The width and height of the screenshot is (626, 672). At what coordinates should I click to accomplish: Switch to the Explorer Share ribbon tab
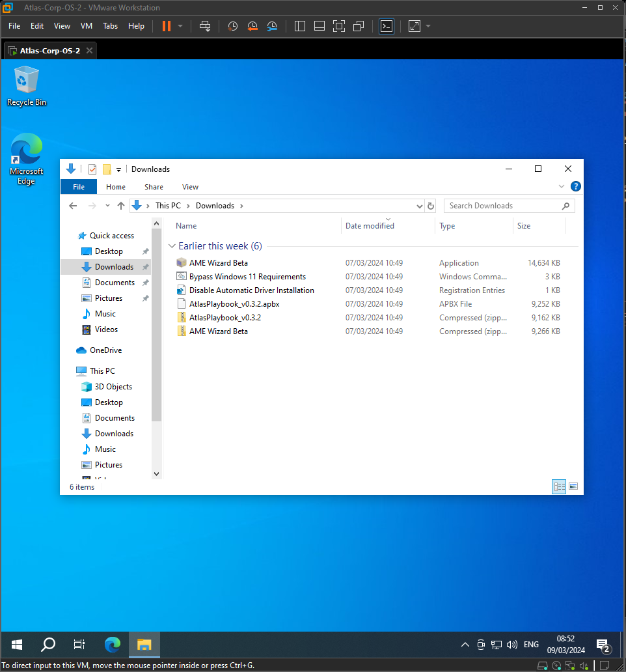154,187
